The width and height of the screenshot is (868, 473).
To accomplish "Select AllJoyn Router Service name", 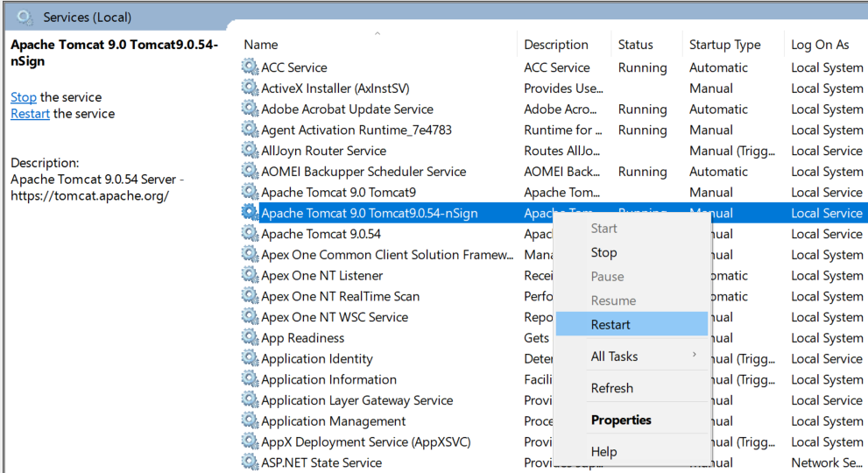I will coord(324,151).
